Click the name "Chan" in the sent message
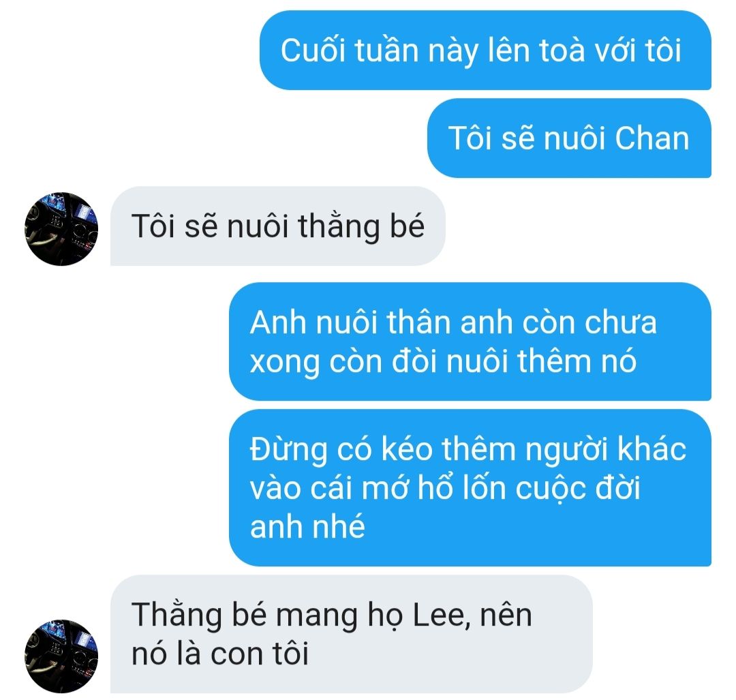Screen dimensions: 736x700 click(651, 138)
